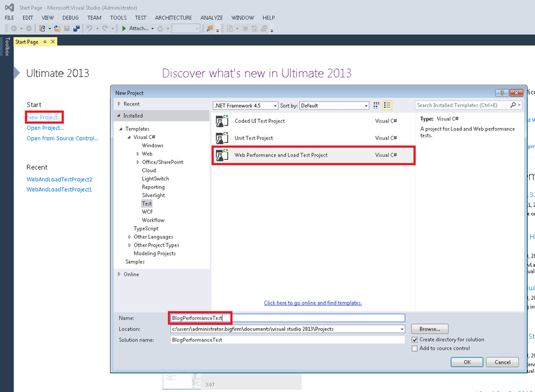The height and width of the screenshot is (392, 535).
Task: Click the New Project toolbar icon
Action: [42, 29]
